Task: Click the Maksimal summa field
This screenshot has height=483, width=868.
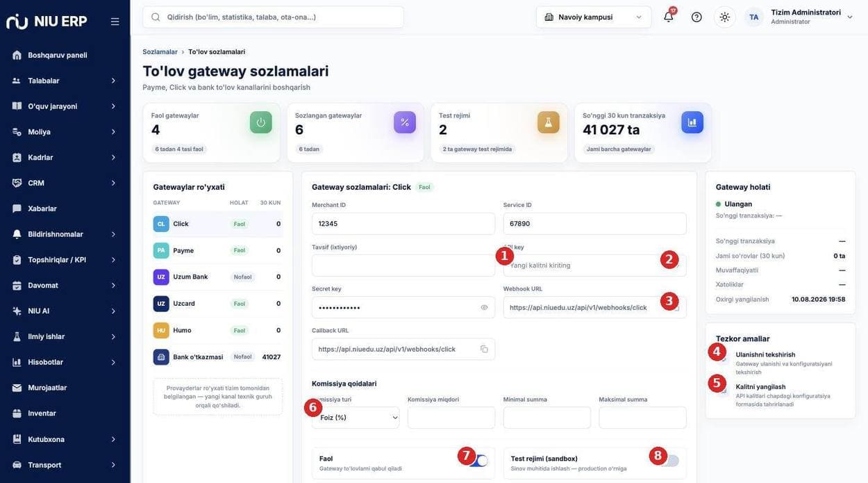Action: point(643,418)
